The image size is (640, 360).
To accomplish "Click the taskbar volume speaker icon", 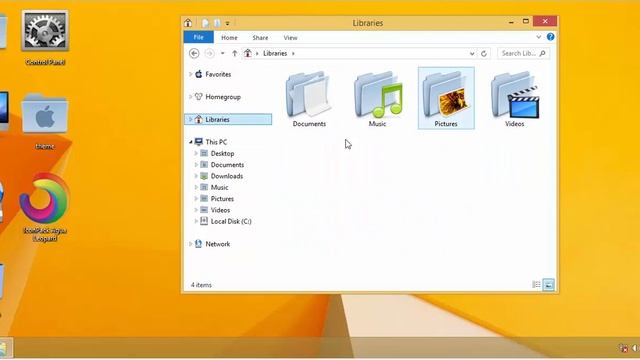I will click(x=635, y=348).
